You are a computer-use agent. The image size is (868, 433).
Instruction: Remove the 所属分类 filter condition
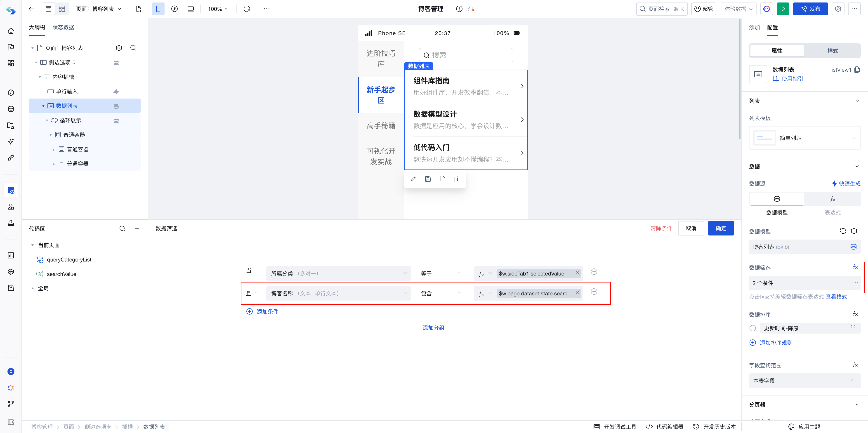[594, 272]
